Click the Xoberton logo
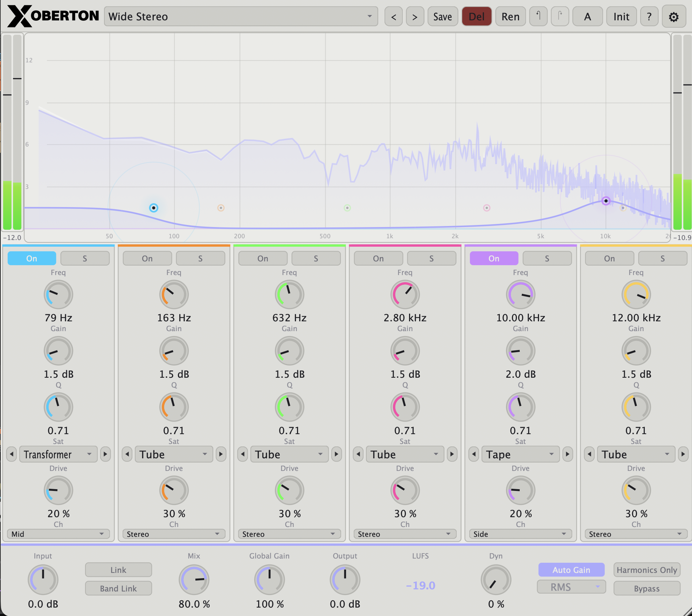 point(53,16)
